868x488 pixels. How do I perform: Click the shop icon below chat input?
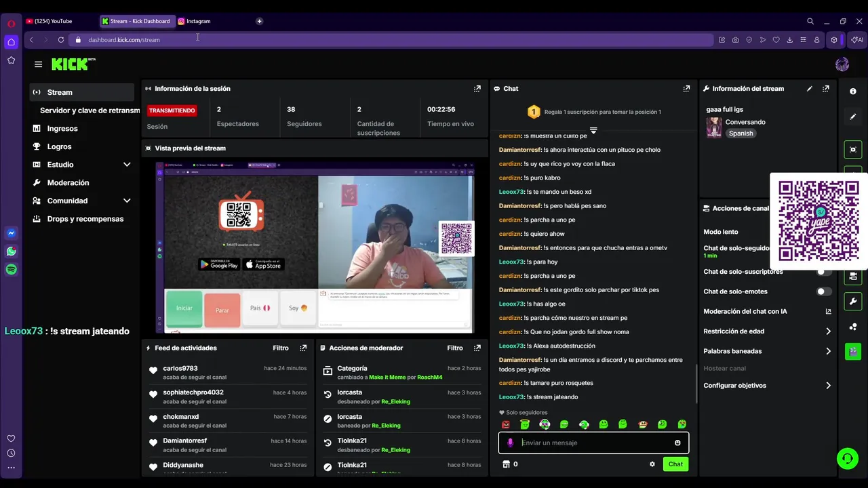[x=506, y=464]
